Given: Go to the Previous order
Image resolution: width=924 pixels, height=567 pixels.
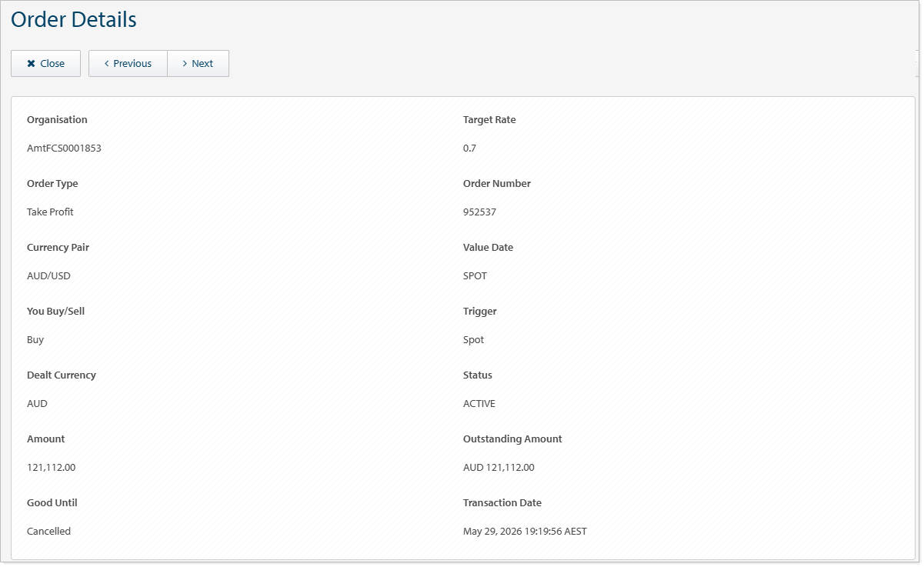Looking at the screenshot, I should [x=128, y=64].
